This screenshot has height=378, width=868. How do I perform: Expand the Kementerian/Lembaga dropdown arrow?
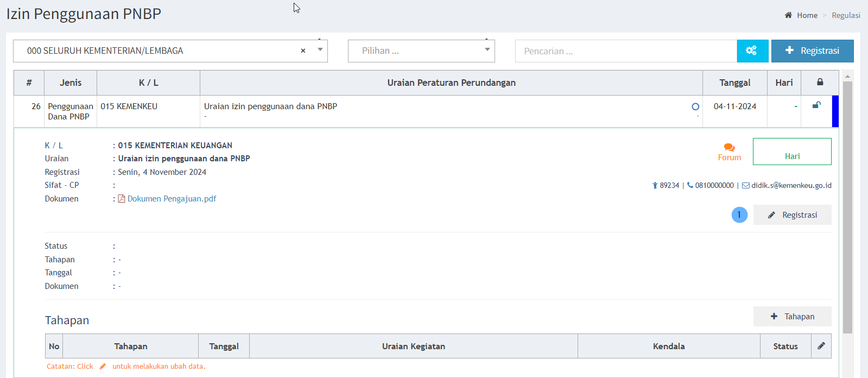pyautogui.click(x=320, y=50)
